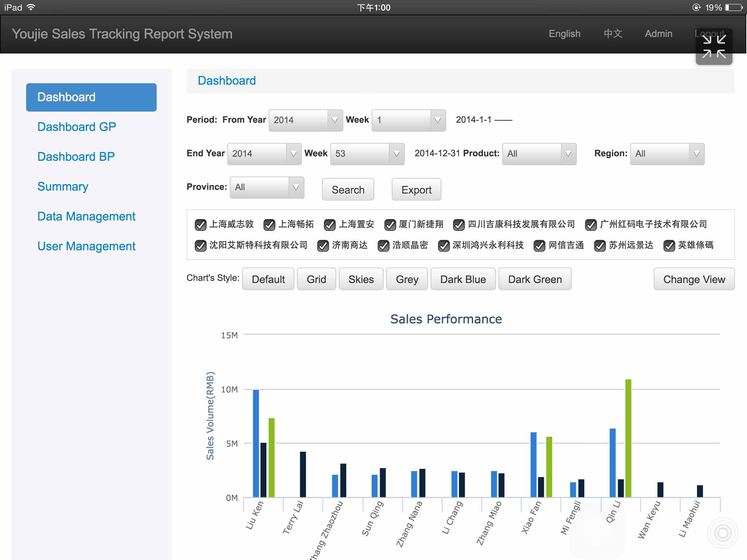
Task: Uncheck the 上海威志敦 checkbox
Action: coord(201,225)
